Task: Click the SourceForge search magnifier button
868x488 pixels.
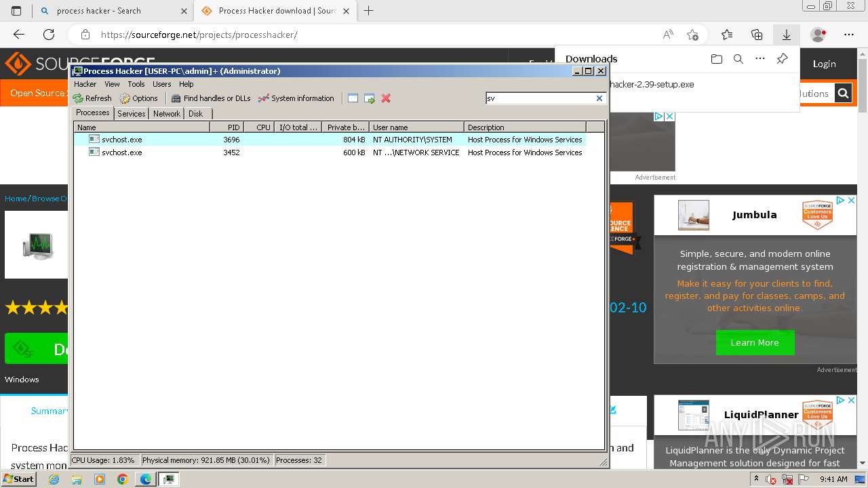Action: coord(843,94)
